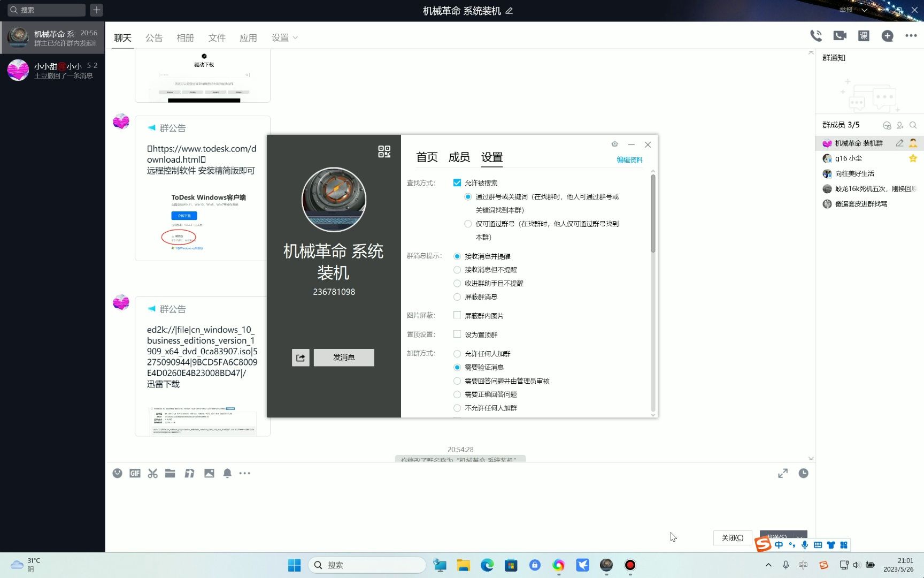The height and width of the screenshot is (578, 924).
Task: Click the plus button next to the search box
Action: click(96, 10)
